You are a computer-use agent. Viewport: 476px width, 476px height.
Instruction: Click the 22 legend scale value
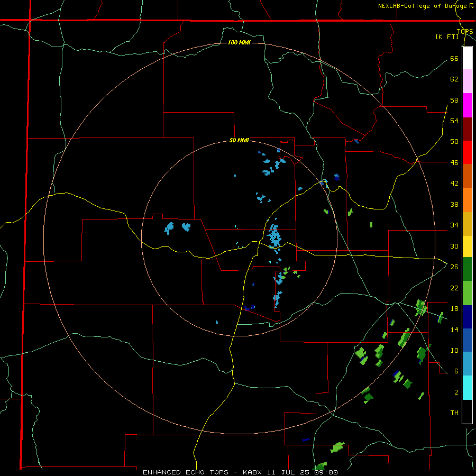(x=454, y=288)
